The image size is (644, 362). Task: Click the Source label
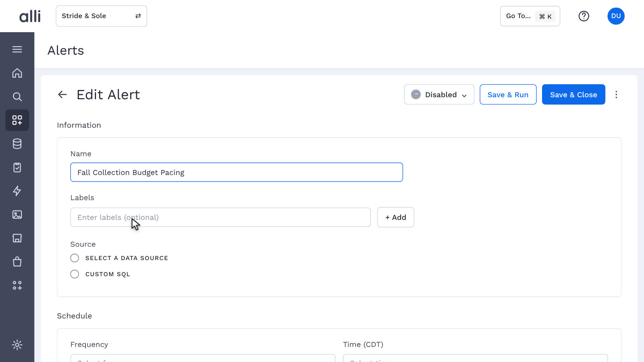[x=83, y=244]
